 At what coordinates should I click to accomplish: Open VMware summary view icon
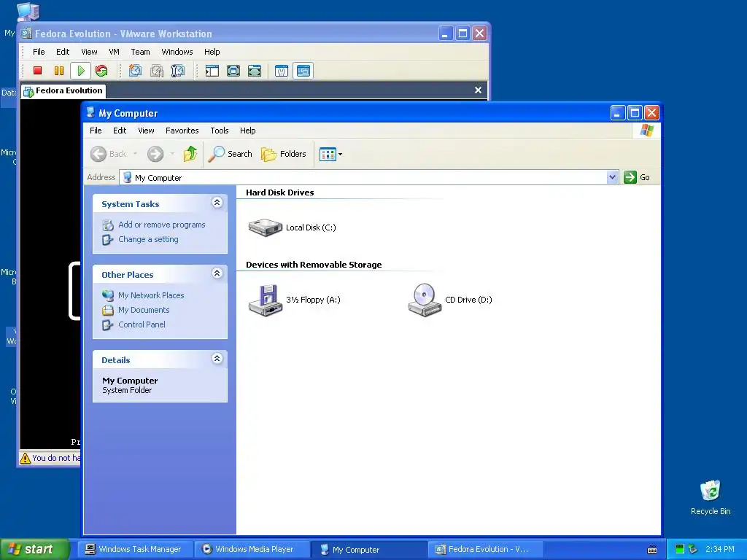(x=282, y=71)
